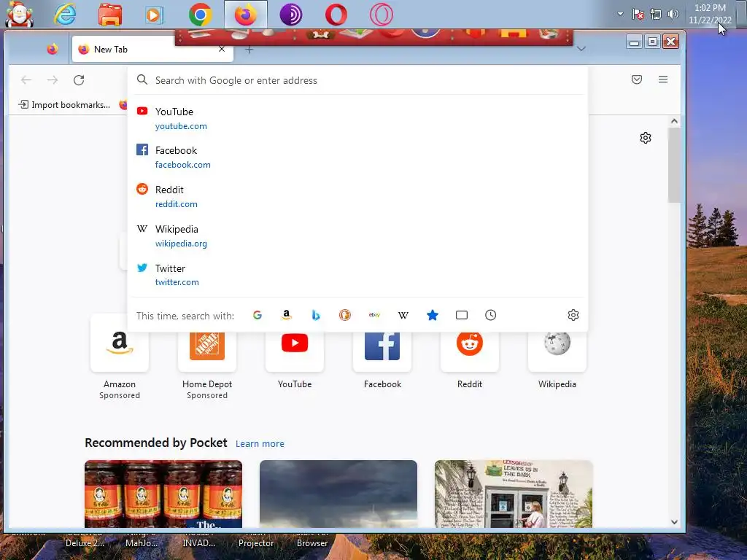
Task: Open Tor Browser from the taskbar
Action: pos(290,15)
